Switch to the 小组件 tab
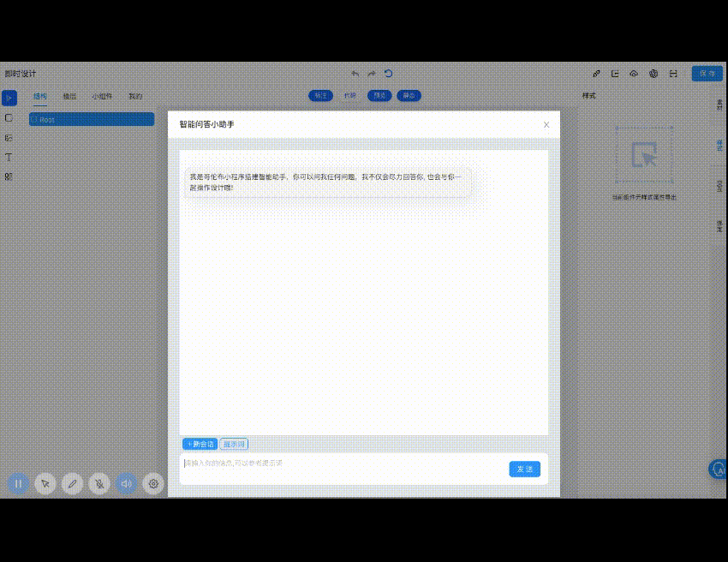Image resolution: width=728 pixels, height=562 pixels. 102,96
